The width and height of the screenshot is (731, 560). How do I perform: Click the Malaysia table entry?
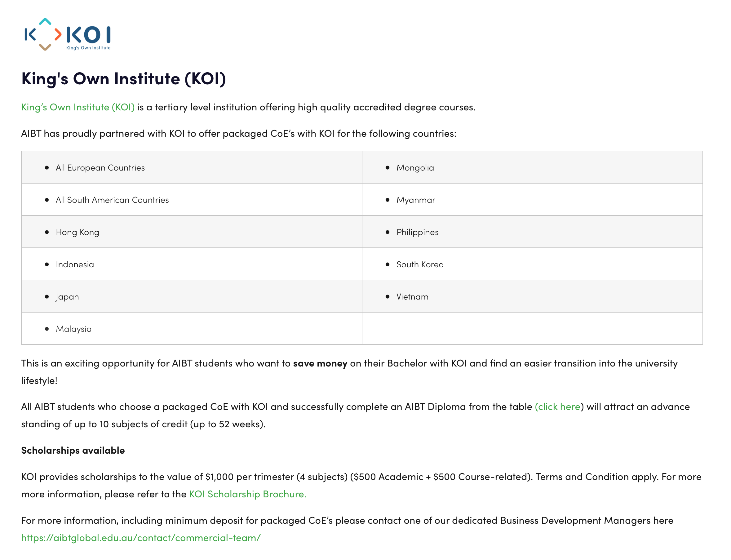[x=74, y=329]
